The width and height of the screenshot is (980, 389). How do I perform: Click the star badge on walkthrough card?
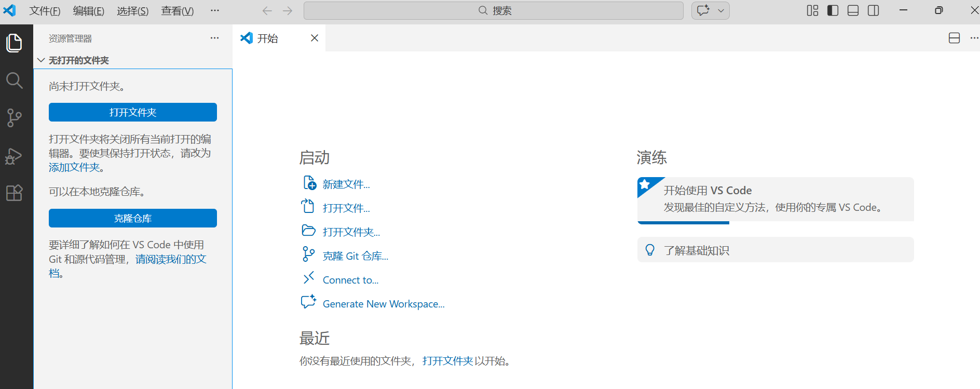tap(645, 184)
